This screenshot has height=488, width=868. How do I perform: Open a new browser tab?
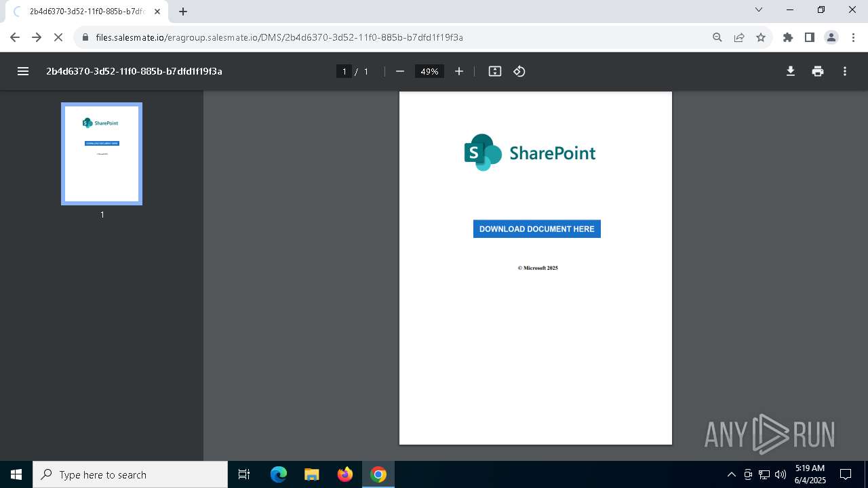183,12
